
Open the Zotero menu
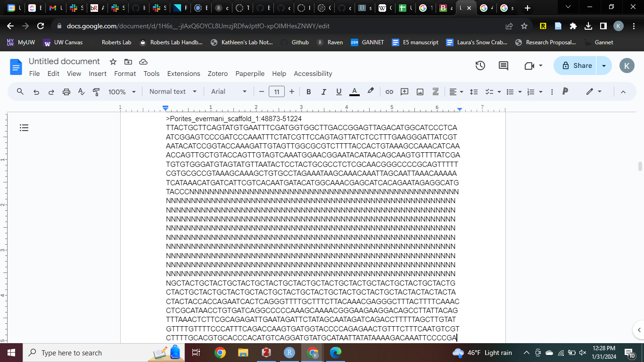pyautogui.click(x=218, y=74)
